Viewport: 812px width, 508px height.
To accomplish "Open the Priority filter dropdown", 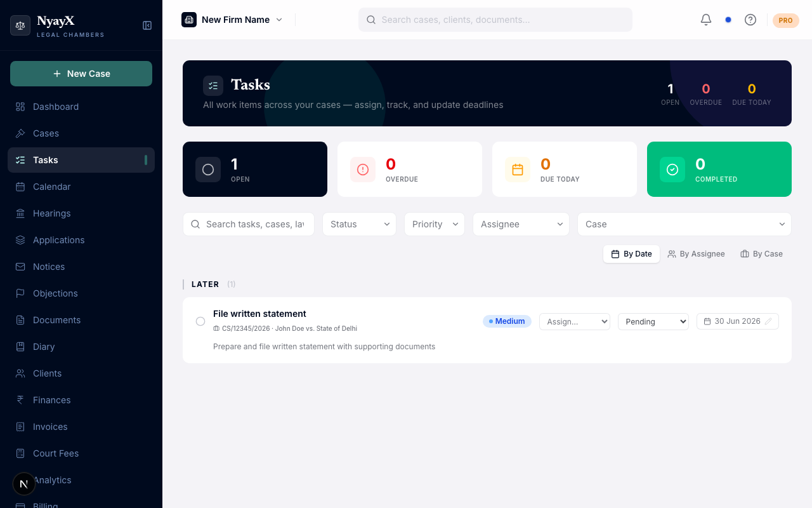I will tap(434, 224).
